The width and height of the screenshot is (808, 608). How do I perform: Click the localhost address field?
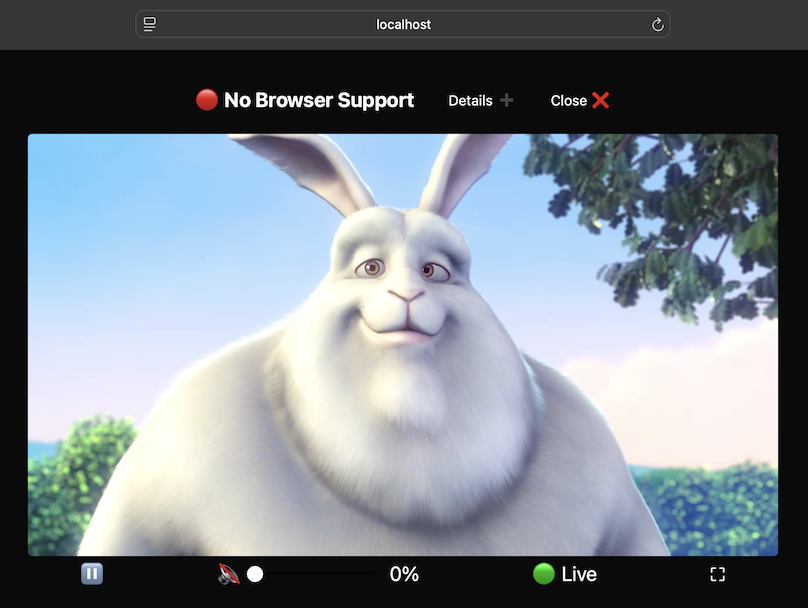pyautogui.click(x=403, y=24)
